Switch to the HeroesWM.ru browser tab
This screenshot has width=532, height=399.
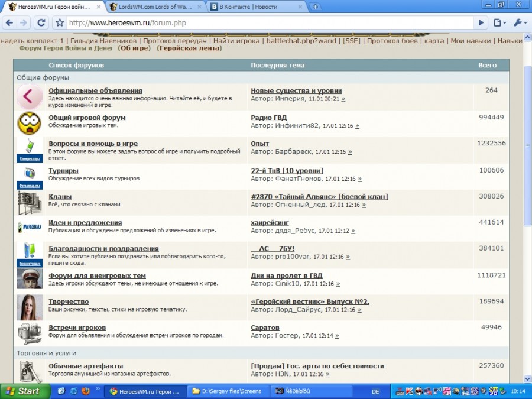54,7
